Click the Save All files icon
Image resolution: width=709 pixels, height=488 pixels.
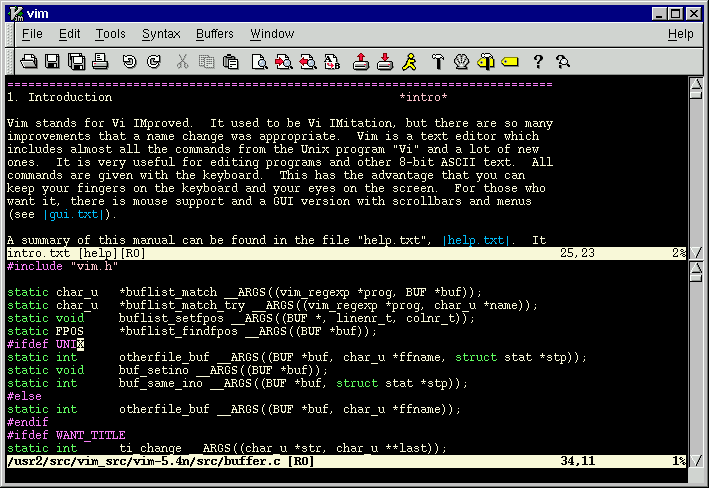click(76, 62)
